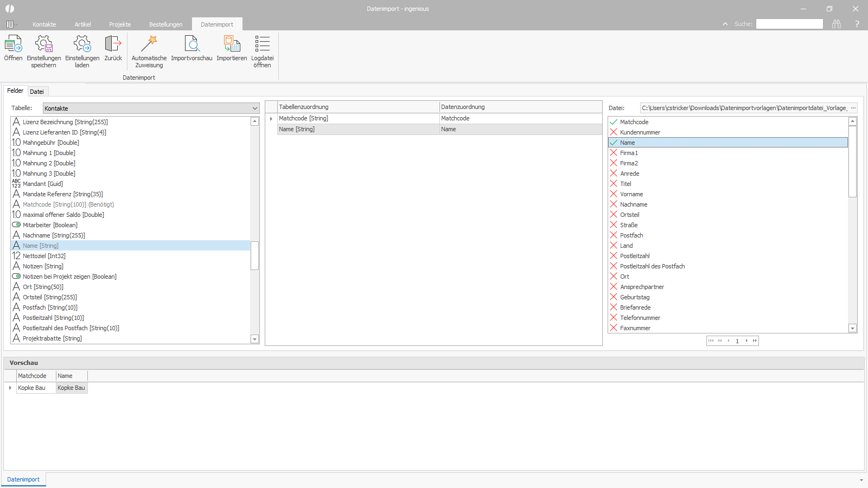868x488 pixels.
Task: Toggle the Matchcode green check mark
Action: pyautogui.click(x=614, y=122)
